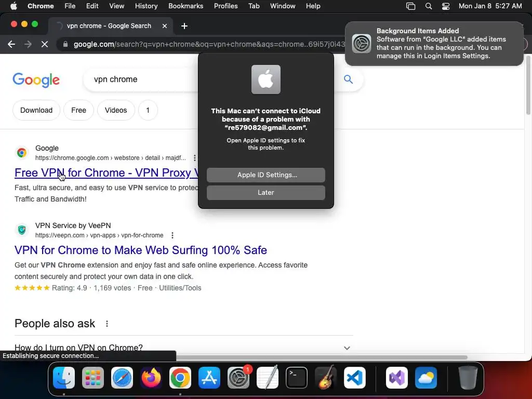532x399 pixels.
Task: Click the Google logo
Action: pyautogui.click(x=36, y=80)
